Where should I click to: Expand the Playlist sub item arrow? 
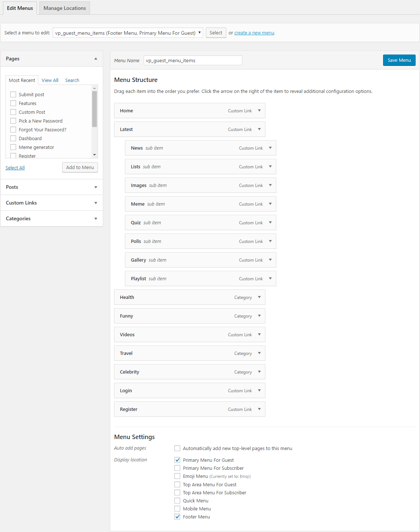point(270,278)
